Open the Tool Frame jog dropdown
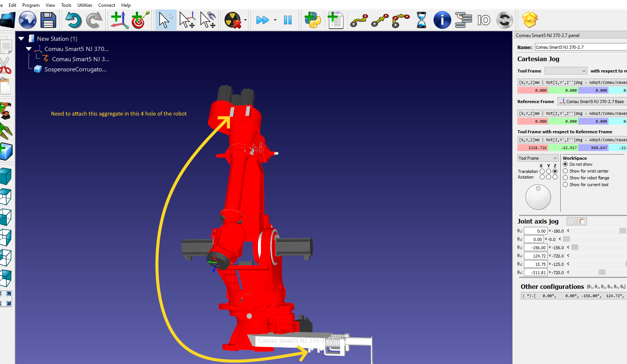627x364 pixels. coord(537,158)
